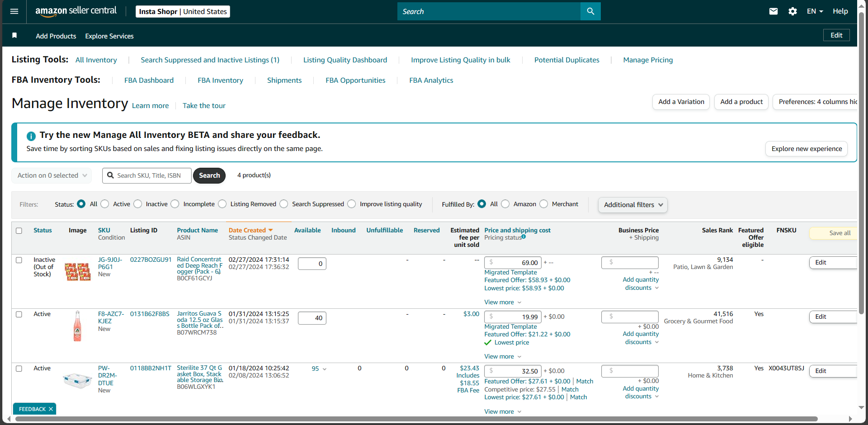Click Edit button for Jarritos row

click(833, 317)
